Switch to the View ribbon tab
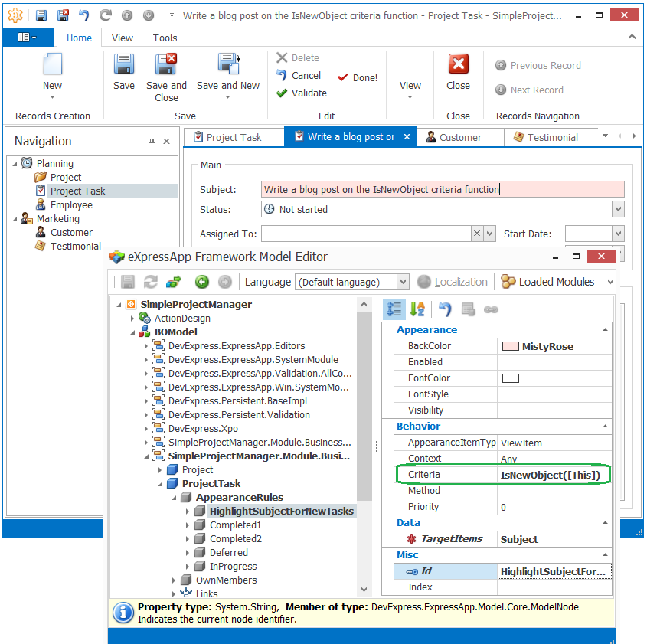Viewport: 647px width, 644px height. tap(123, 37)
